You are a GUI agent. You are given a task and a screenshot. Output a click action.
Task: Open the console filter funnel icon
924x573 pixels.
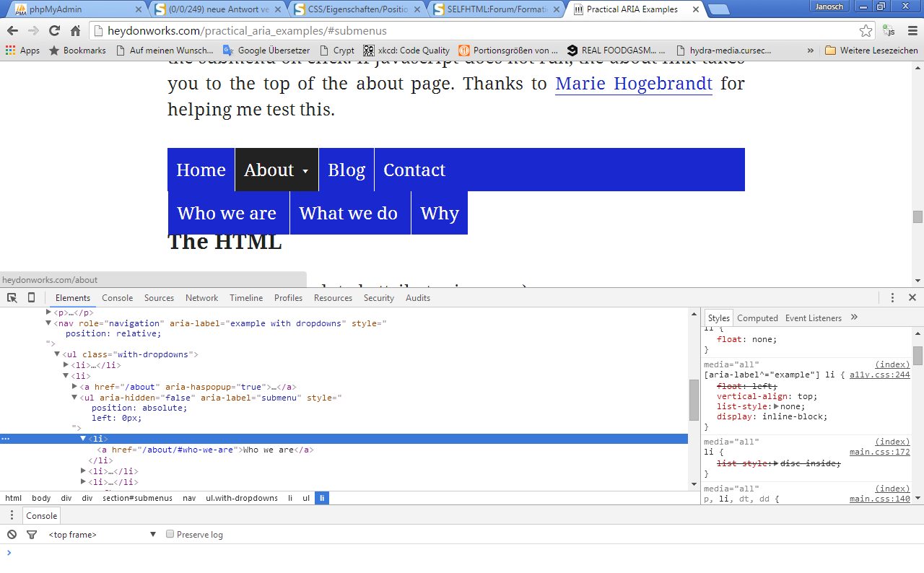(32, 535)
